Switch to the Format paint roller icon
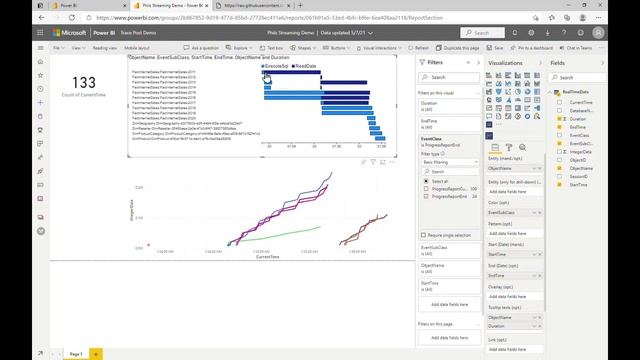The width and height of the screenshot is (640, 360). coord(509,147)
